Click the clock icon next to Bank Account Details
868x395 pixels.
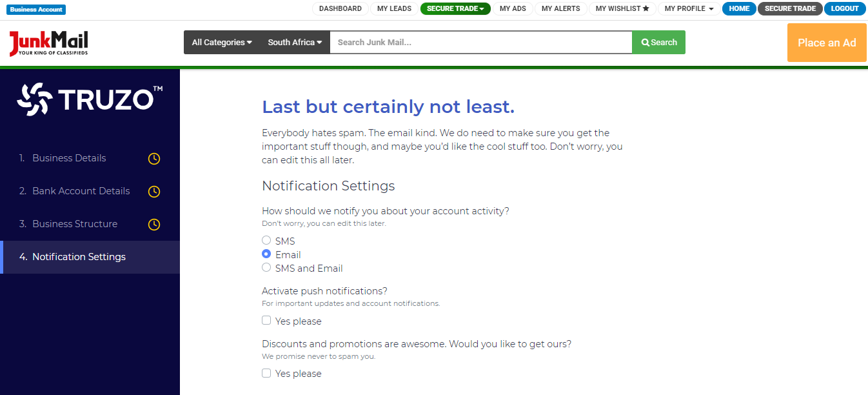[153, 191]
